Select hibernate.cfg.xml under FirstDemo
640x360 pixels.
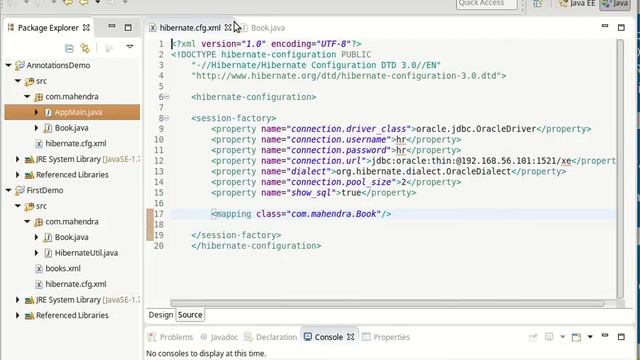click(x=76, y=284)
